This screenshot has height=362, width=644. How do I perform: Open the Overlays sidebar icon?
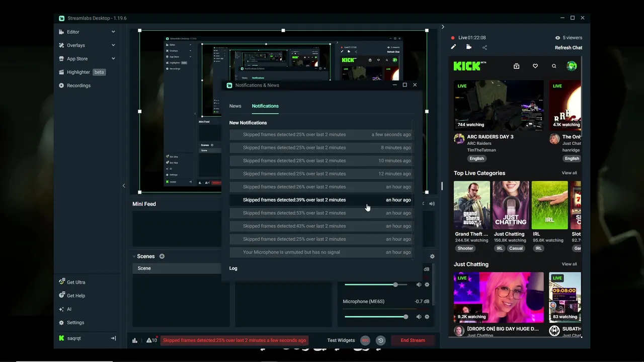61,45
